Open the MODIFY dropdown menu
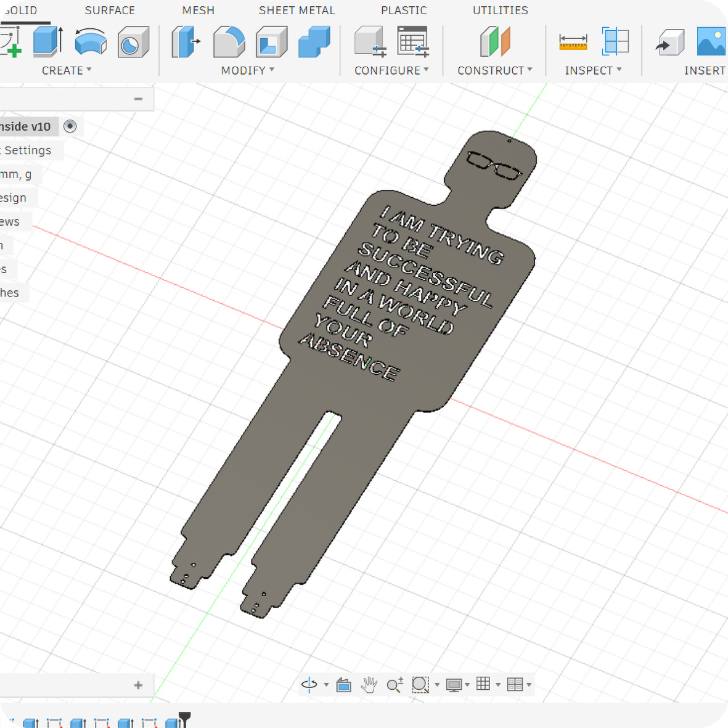Image resolution: width=728 pixels, height=728 pixels. (x=248, y=70)
